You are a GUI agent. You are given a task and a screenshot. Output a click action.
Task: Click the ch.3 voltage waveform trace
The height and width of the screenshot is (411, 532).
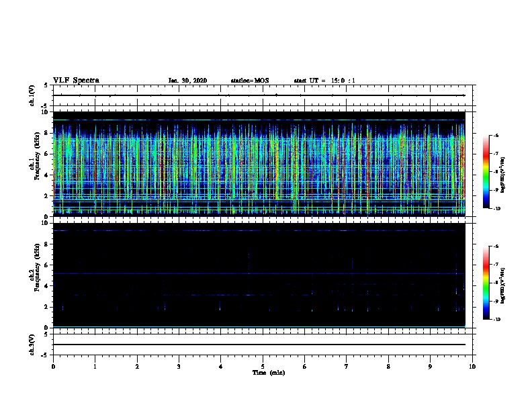pyautogui.click(x=259, y=345)
